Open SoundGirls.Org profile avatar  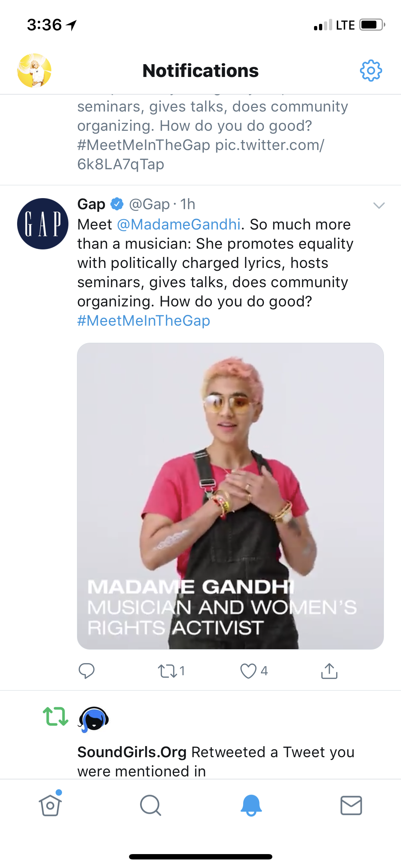click(94, 719)
